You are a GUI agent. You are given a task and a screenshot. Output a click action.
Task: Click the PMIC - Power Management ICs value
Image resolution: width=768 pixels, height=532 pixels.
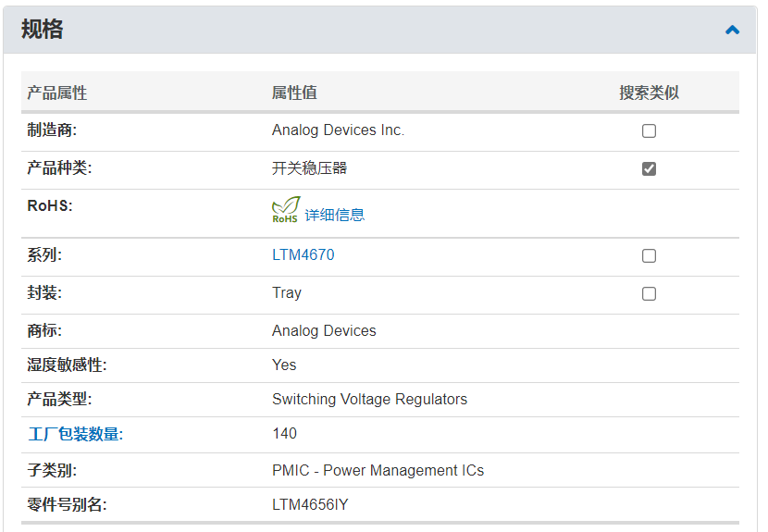(378, 470)
